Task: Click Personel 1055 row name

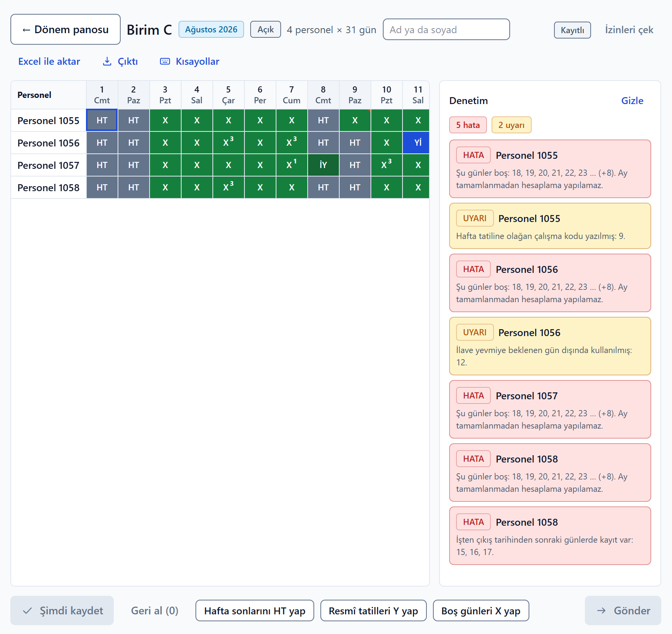Action: pos(49,121)
